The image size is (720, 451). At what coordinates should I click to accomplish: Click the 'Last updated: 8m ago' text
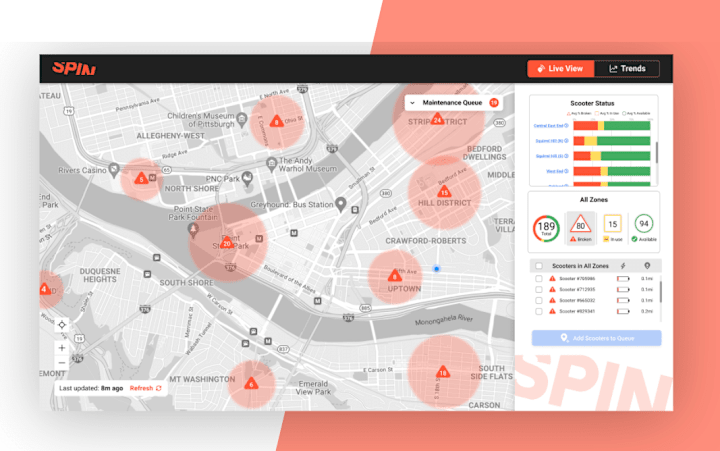point(91,389)
